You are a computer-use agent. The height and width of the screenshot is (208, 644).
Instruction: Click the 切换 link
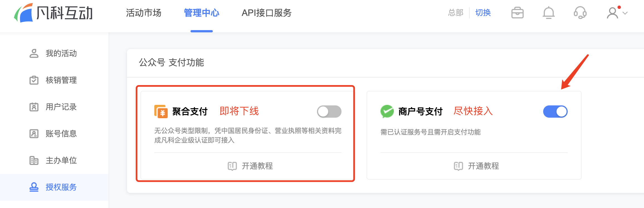483,13
